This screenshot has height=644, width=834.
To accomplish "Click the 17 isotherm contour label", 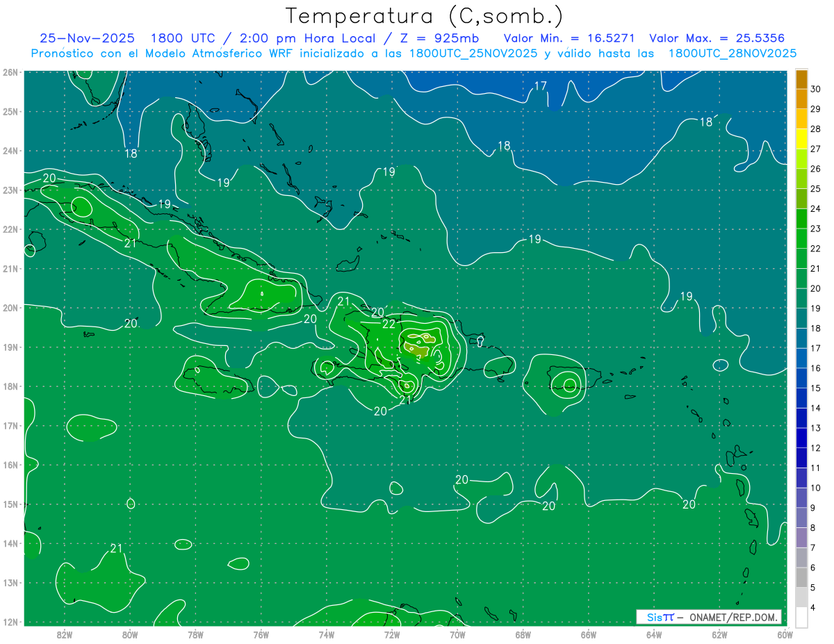I will [x=540, y=86].
